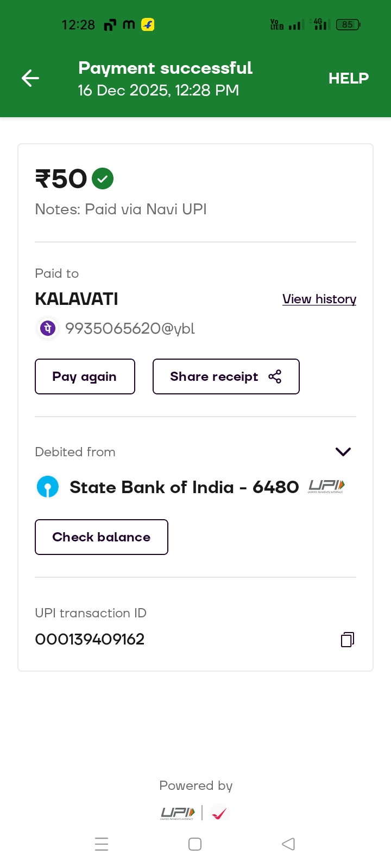Tap UPI logo next to bank account
Viewport: 391px width, 868px height.
(x=326, y=487)
